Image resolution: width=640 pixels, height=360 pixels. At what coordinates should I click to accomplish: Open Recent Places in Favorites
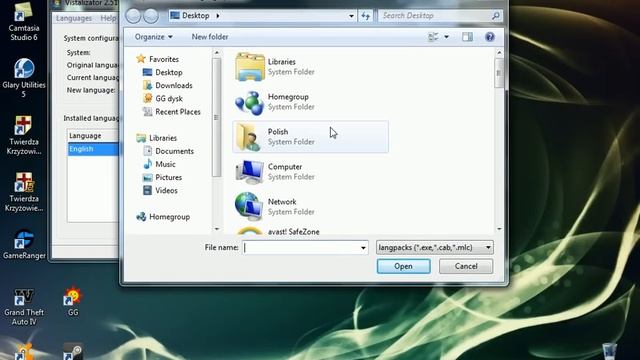(178, 111)
